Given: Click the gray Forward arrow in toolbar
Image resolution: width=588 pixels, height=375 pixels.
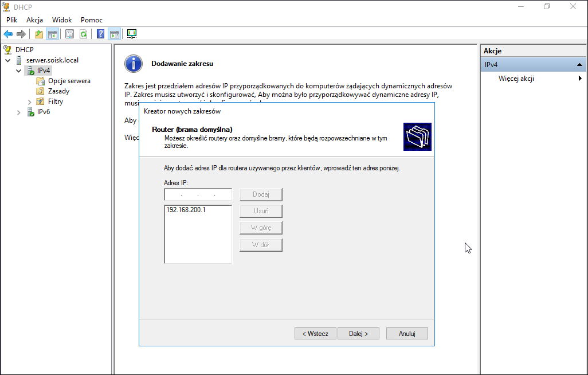Looking at the screenshot, I should pos(21,34).
